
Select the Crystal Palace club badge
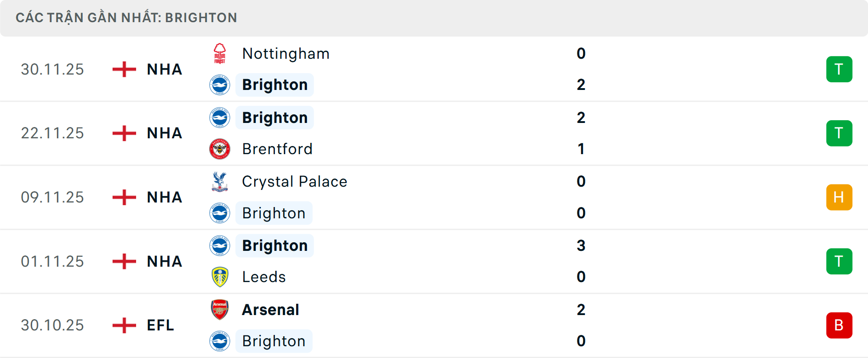pyautogui.click(x=220, y=181)
